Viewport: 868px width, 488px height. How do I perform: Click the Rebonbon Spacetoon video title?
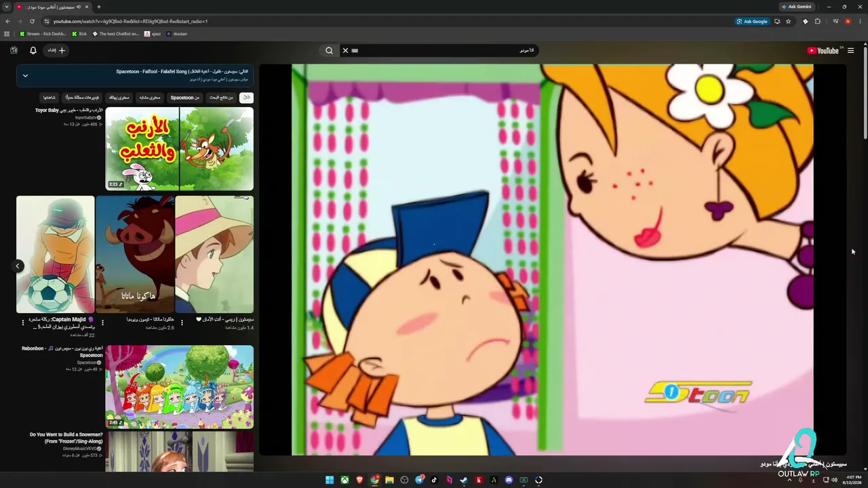(x=62, y=352)
